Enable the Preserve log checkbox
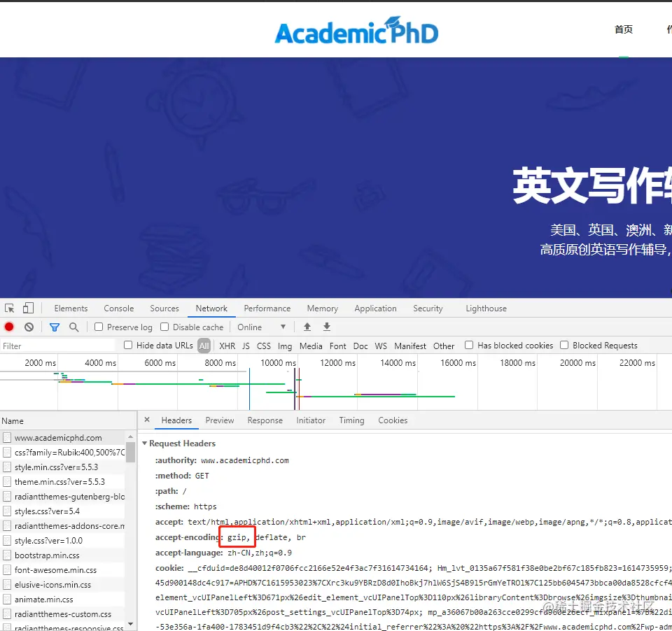 [x=99, y=327]
